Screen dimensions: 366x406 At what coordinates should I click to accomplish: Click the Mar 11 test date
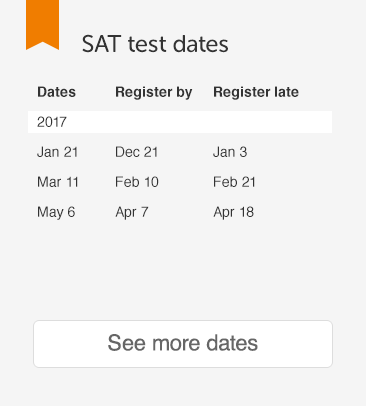[x=58, y=182]
